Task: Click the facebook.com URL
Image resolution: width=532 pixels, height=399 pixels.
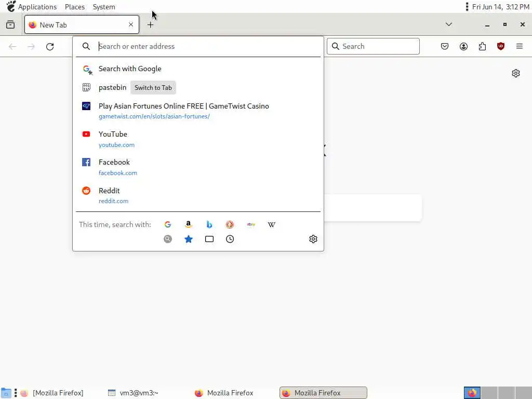Action: click(118, 173)
